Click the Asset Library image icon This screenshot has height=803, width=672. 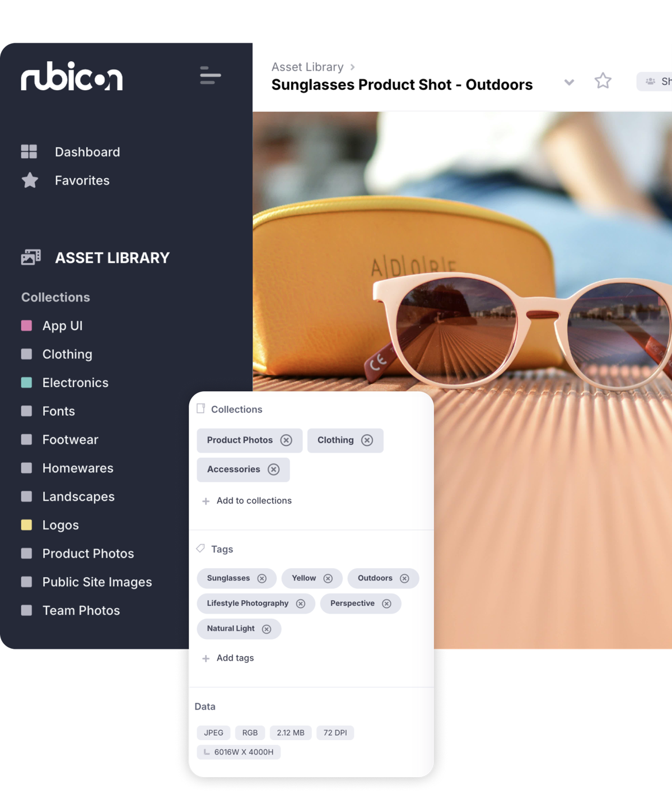pyautogui.click(x=30, y=257)
